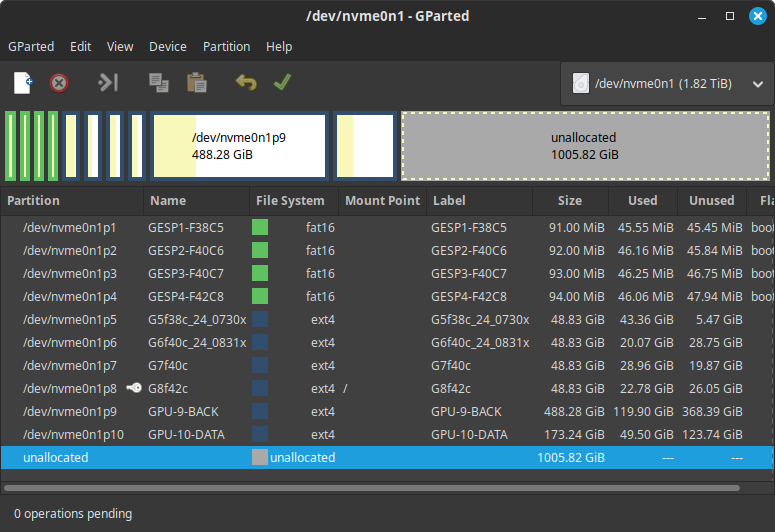This screenshot has height=532, width=775.
Task: Click the highlighted unallocated row in the table
Action: [x=387, y=457]
